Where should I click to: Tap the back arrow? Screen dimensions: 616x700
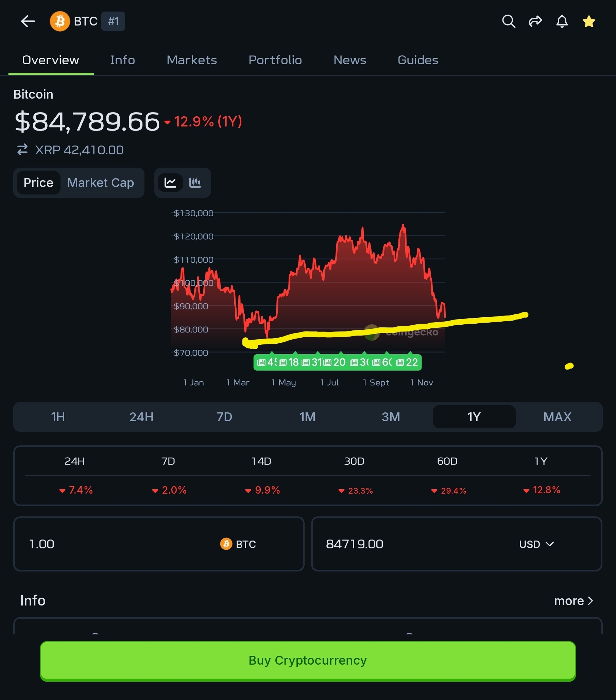pyautogui.click(x=28, y=21)
